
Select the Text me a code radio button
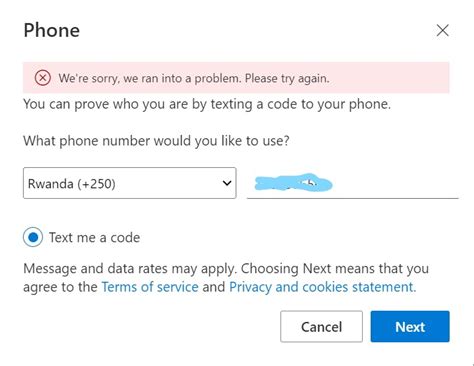click(x=33, y=237)
